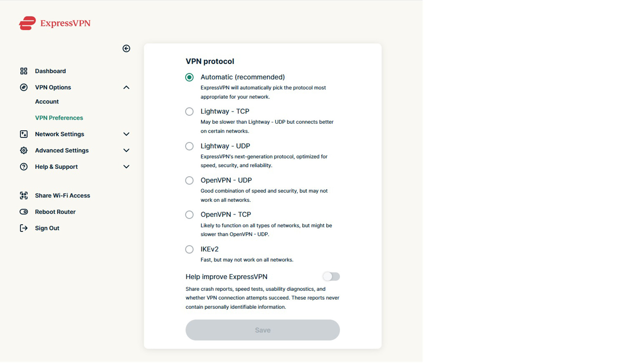Open the Account menu item
Screen dimensions: 644x363
point(47,102)
